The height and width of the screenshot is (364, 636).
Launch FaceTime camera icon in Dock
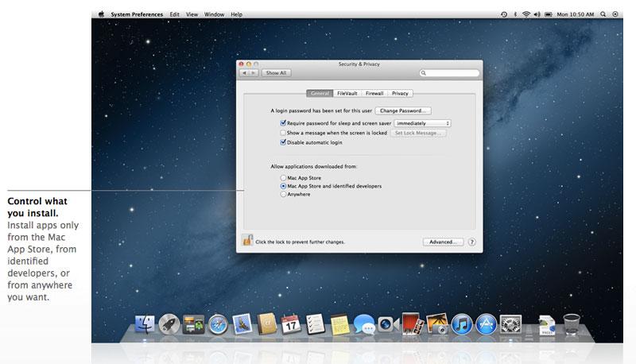389,324
